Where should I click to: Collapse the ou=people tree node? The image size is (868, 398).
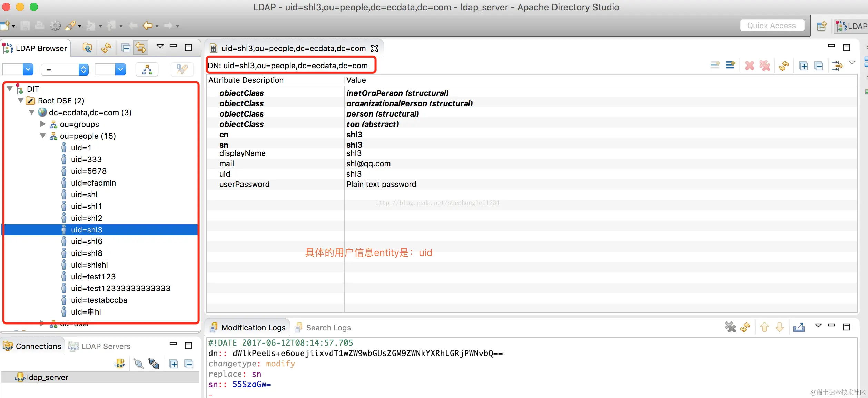point(43,136)
